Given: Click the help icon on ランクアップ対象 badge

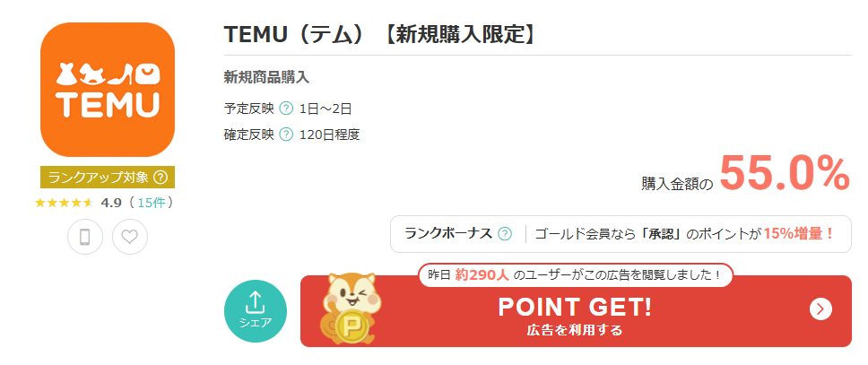Looking at the screenshot, I should pos(161,178).
